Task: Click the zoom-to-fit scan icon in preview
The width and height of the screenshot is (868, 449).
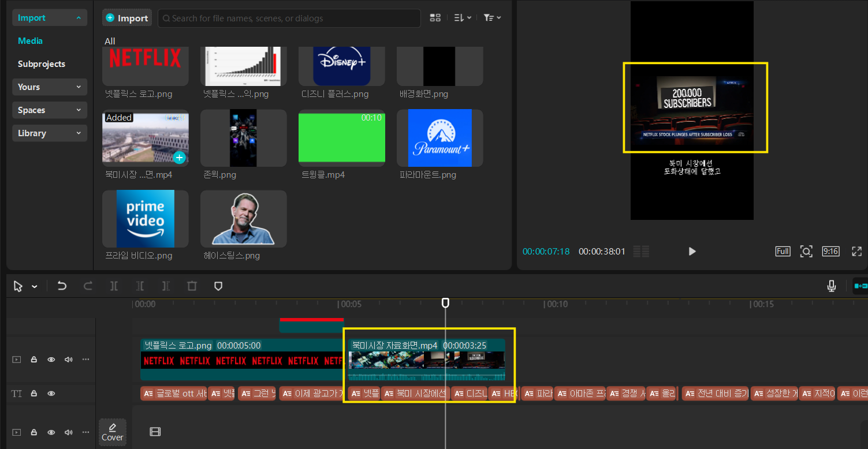Action: (806, 251)
